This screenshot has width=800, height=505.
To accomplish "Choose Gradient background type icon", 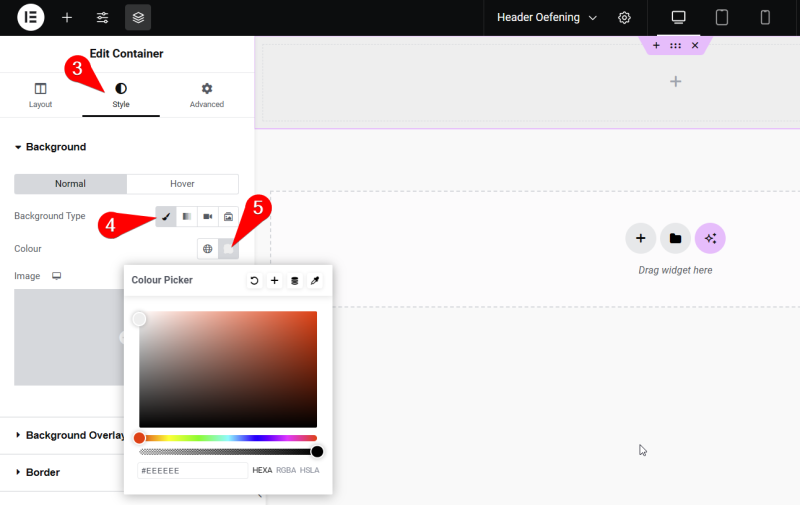I will tap(187, 216).
